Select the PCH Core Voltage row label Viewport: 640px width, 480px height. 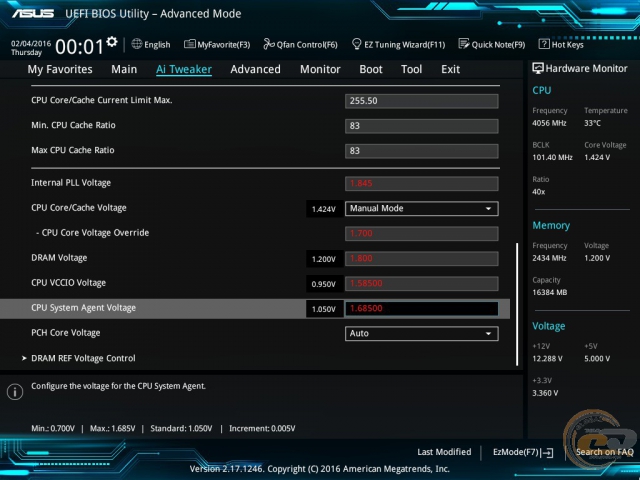pos(66,333)
